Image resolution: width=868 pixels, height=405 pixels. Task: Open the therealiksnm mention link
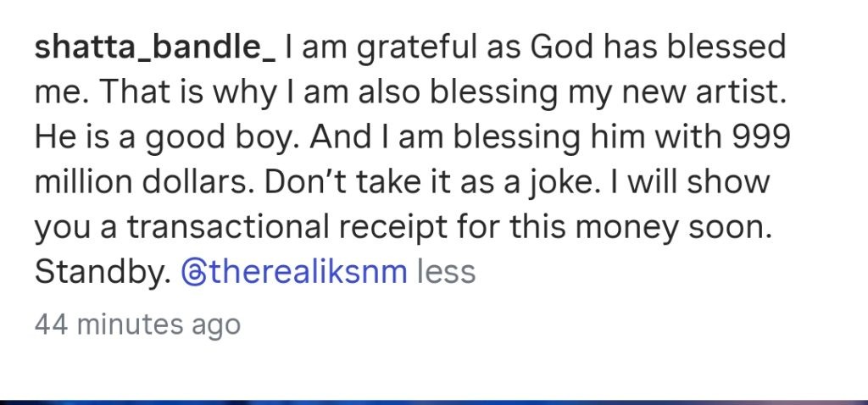294,272
